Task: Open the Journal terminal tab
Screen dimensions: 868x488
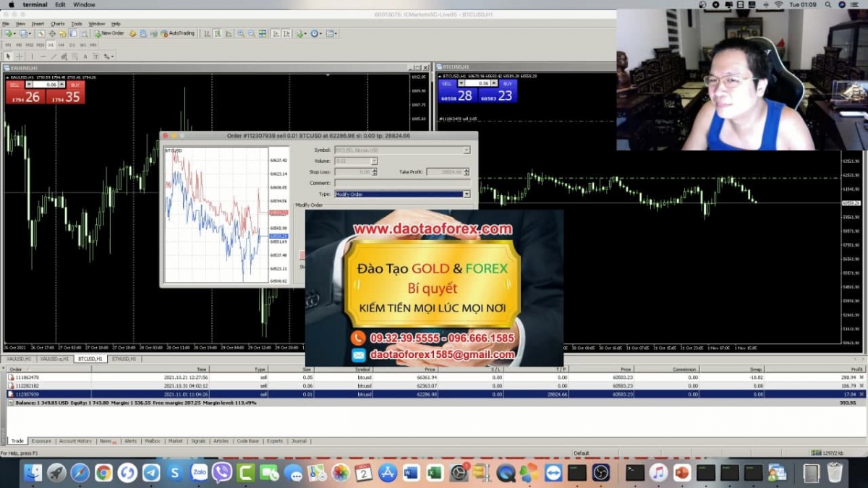Action: coord(299,441)
